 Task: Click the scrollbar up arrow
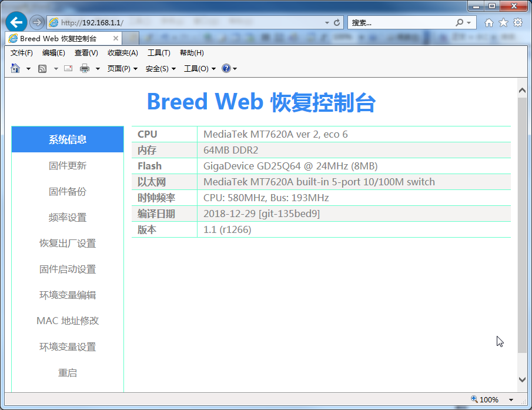[x=522, y=90]
